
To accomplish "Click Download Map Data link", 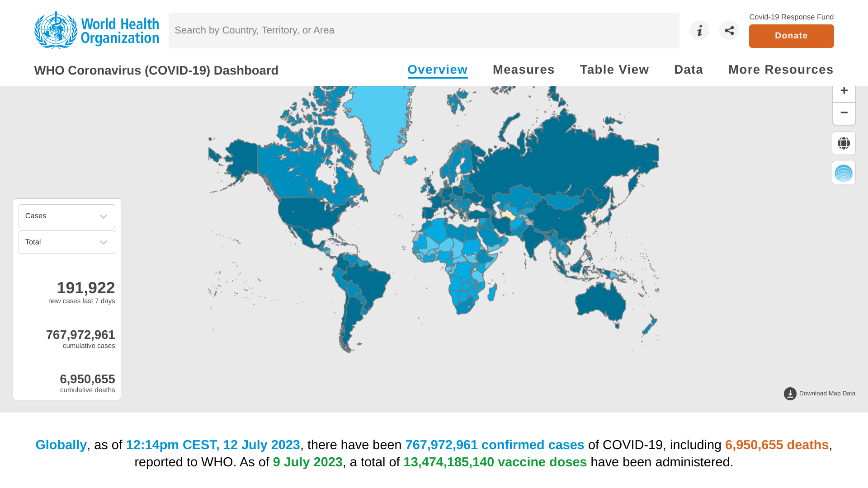I will pos(827,394).
